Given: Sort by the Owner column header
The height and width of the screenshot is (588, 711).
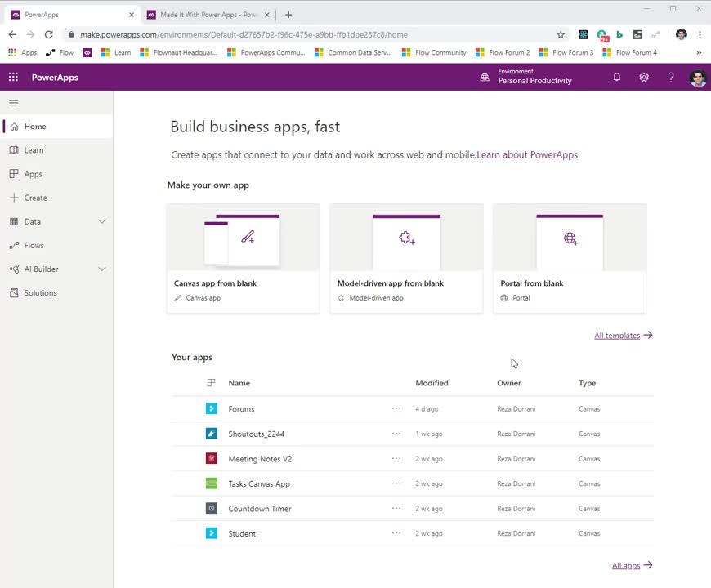Looking at the screenshot, I should click(509, 383).
